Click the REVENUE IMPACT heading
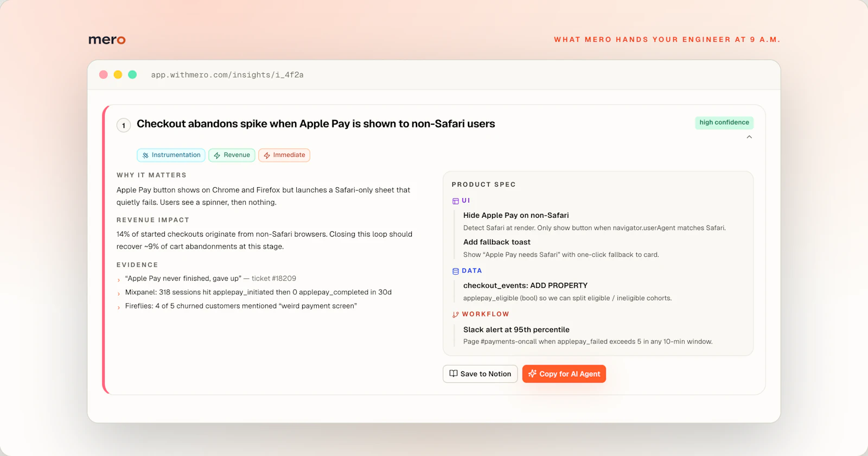This screenshot has width=868, height=456. click(153, 220)
